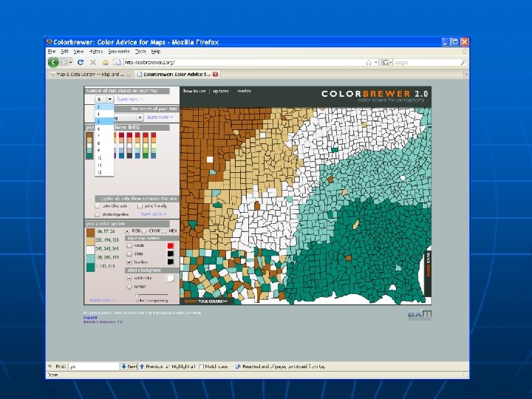This screenshot has width=532, height=399.
Task: Click the axm logo below the map
Action: tap(420, 314)
